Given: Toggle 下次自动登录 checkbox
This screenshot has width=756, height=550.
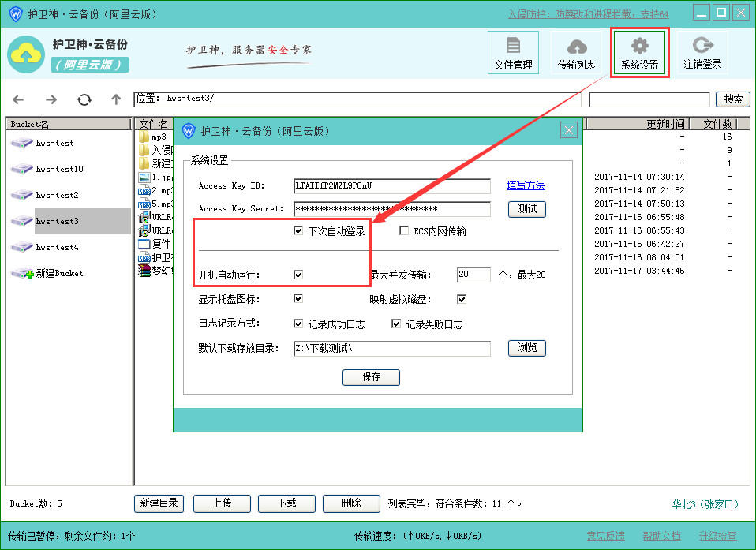Looking at the screenshot, I should click(x=298, y=231).
